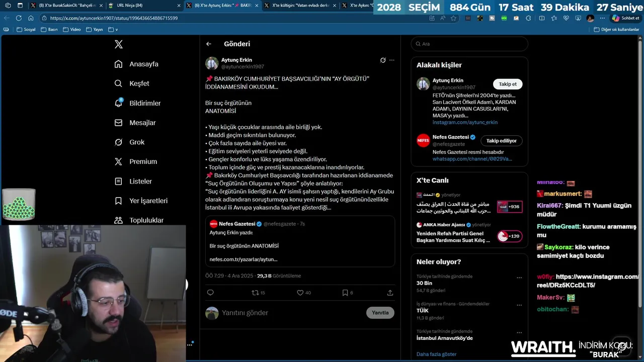Click the Sohbet et Copilot button

coord(625,18)
